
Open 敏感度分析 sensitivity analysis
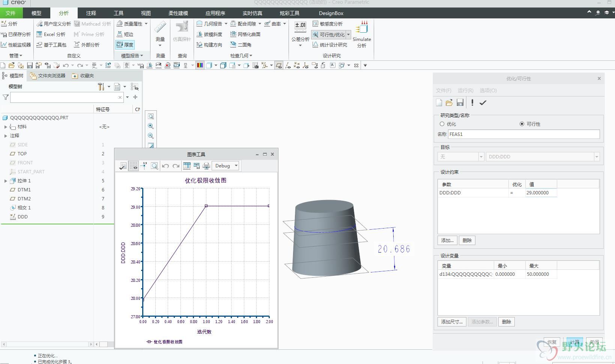pyautogui.click(x=328, y=24)
